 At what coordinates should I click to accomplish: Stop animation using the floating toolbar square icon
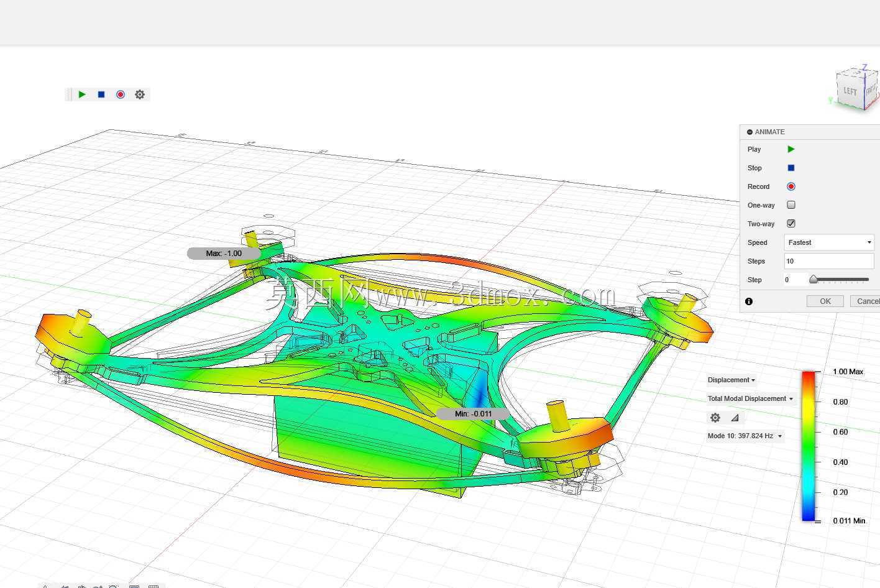101,94
